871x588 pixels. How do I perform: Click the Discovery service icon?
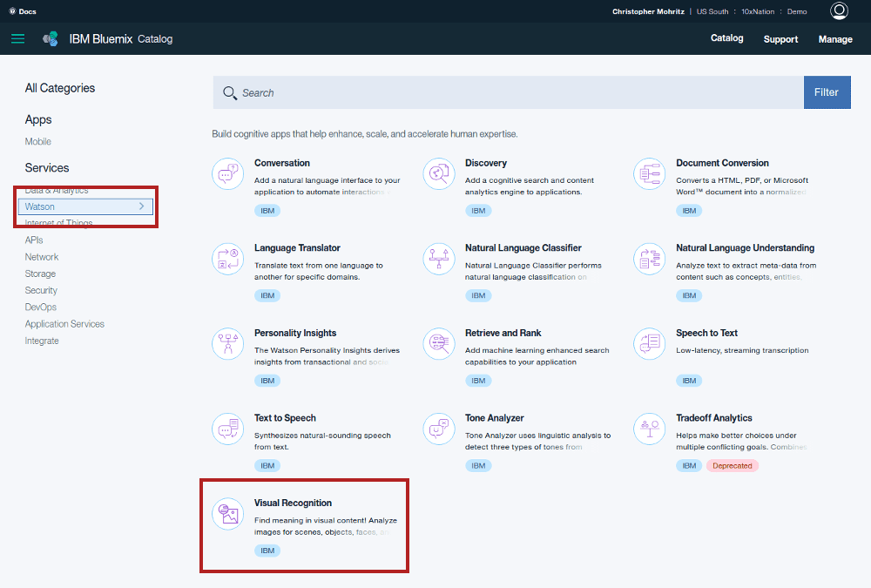(439, 173)
